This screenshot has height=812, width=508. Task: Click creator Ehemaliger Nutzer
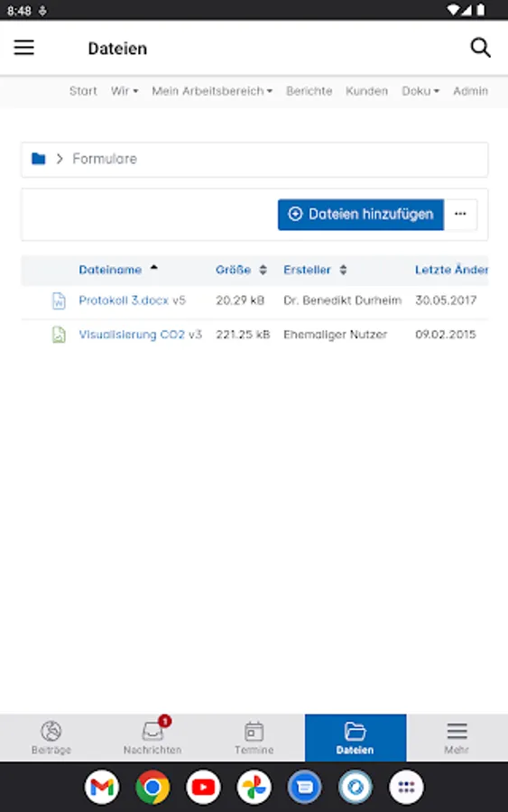(335, 335)
